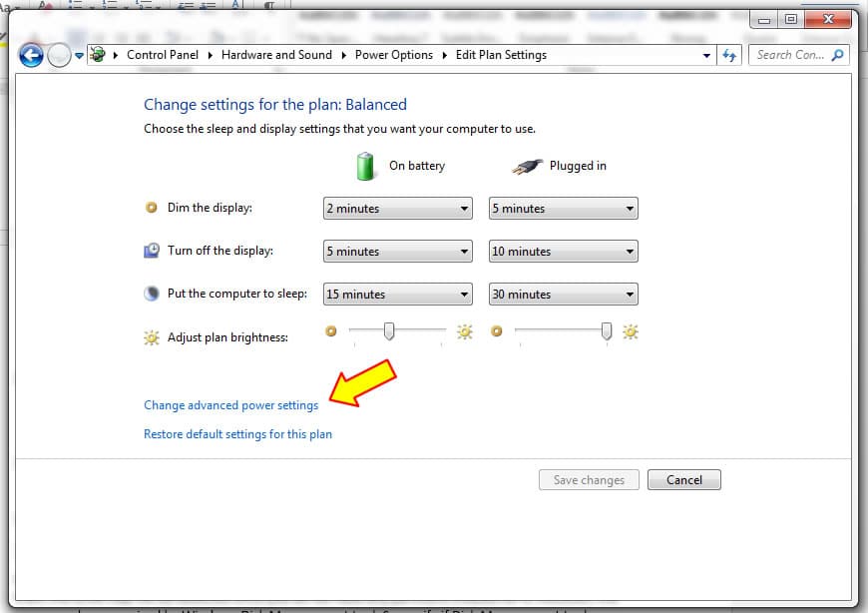The height and width of the screenshot is (613, 868).
Task: Click the low brightness icon for plugged in
Action: [x=497, y=332]
